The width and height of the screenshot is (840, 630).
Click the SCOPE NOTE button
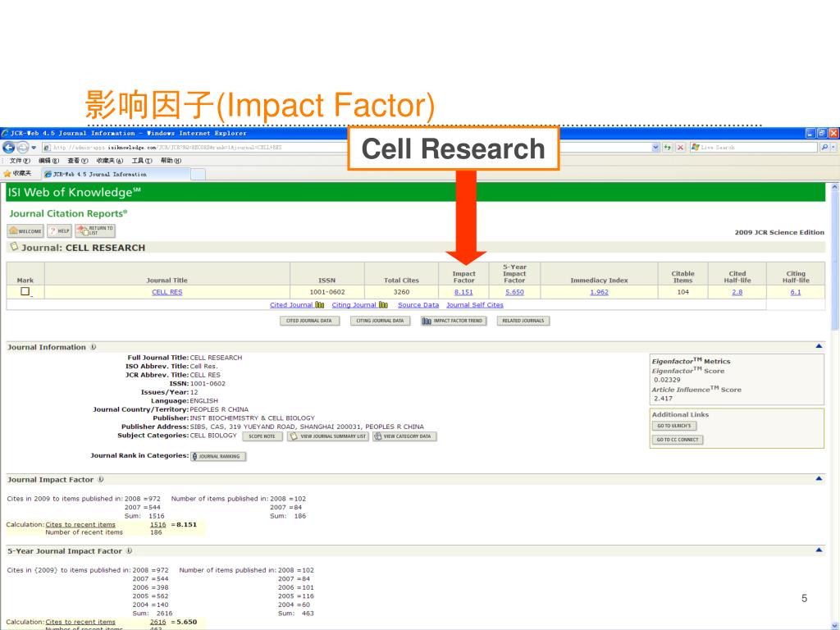click(x=262, y=436)
